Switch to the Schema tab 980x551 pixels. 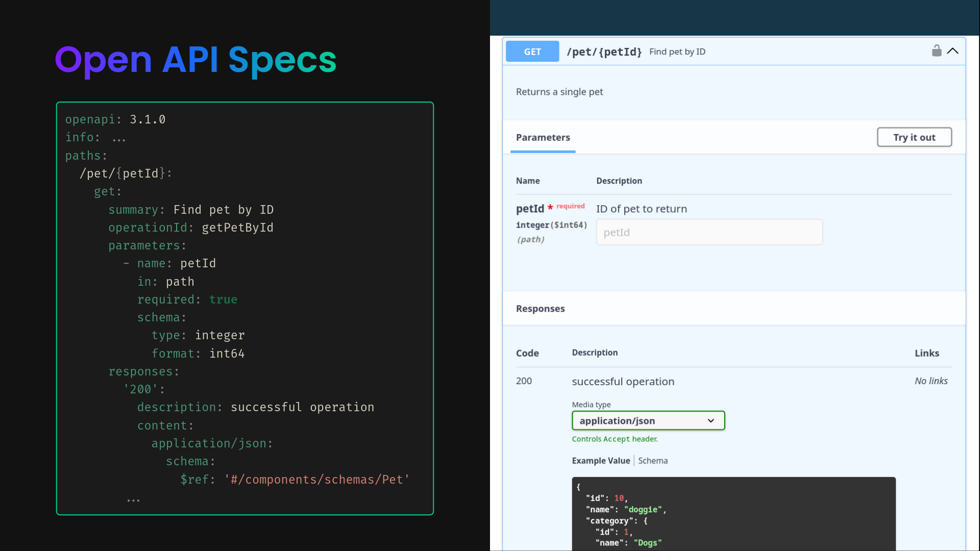coord(652,461)
